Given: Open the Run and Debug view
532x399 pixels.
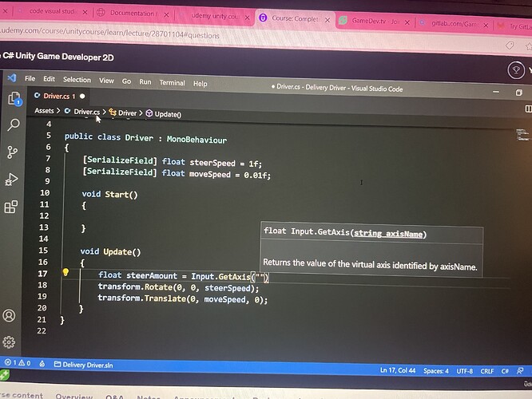Looking at the screenshot, I should (x=11, y=180).
